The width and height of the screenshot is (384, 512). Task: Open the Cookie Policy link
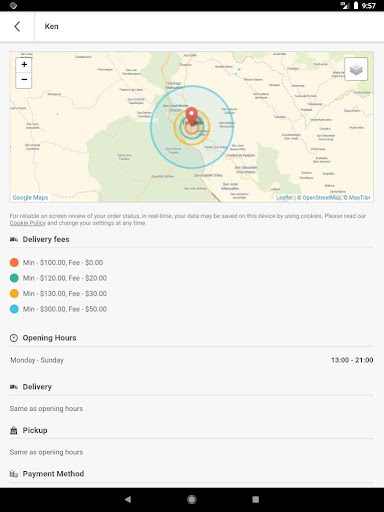[x=27, y=223]
